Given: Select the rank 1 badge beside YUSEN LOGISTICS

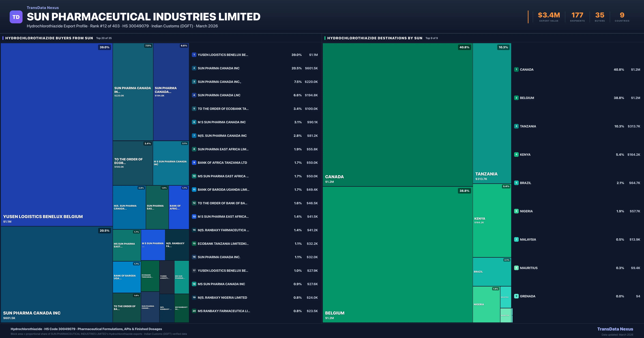Looking at the screenshot, I should (194, 54).
